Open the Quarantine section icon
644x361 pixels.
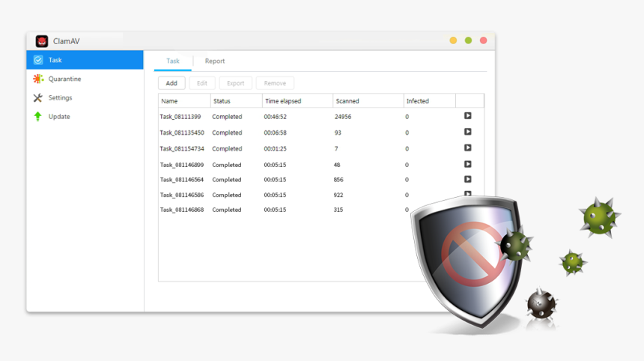(38, 79)
